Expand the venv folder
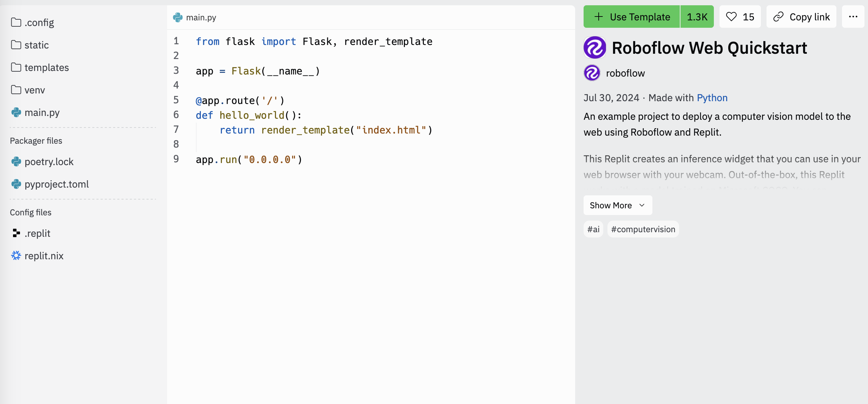The image size is (868, 404). tap(34, 90)
